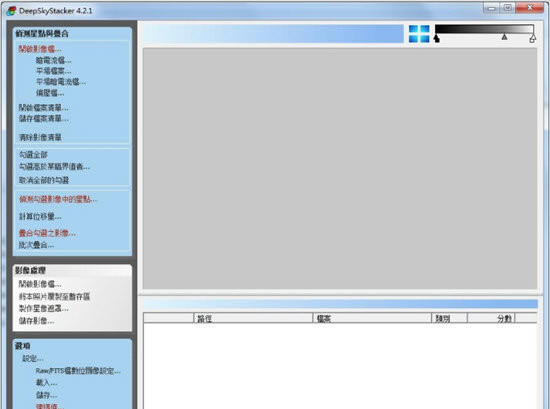550x409 pixels.
Task: Uncheck all with 取消全部的勾選
Action: tap(44, 180)
